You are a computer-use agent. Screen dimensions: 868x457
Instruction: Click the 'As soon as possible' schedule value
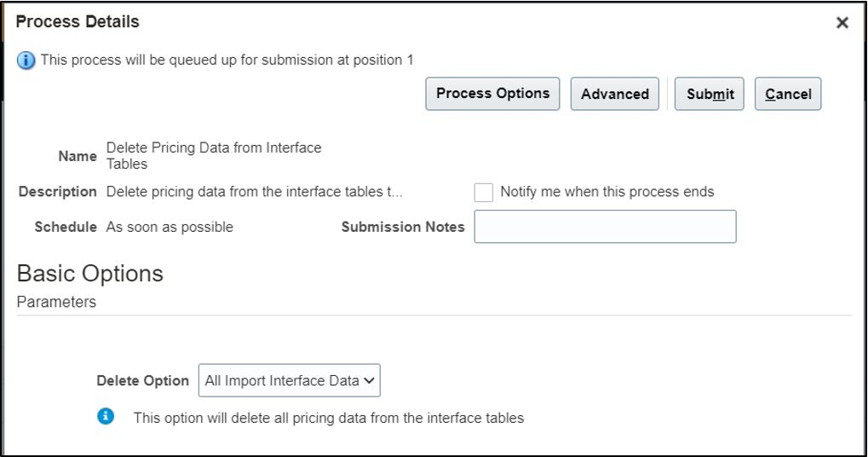pyautogui.click(x=170, y=228)
